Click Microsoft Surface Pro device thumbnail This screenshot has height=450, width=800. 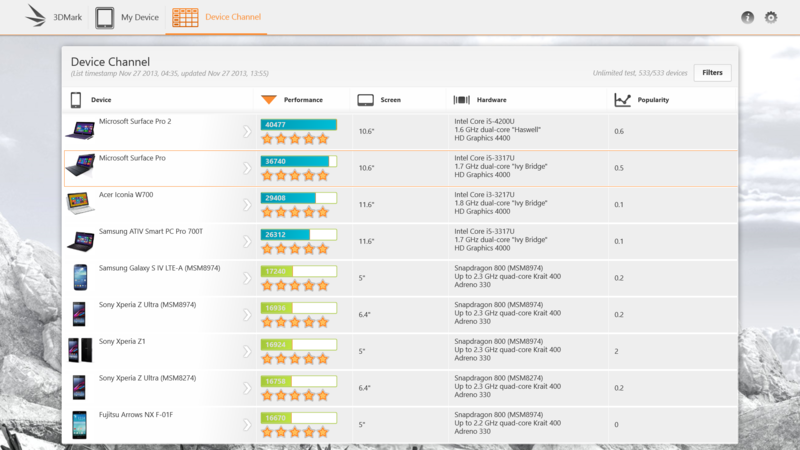(x=80, y=166)
